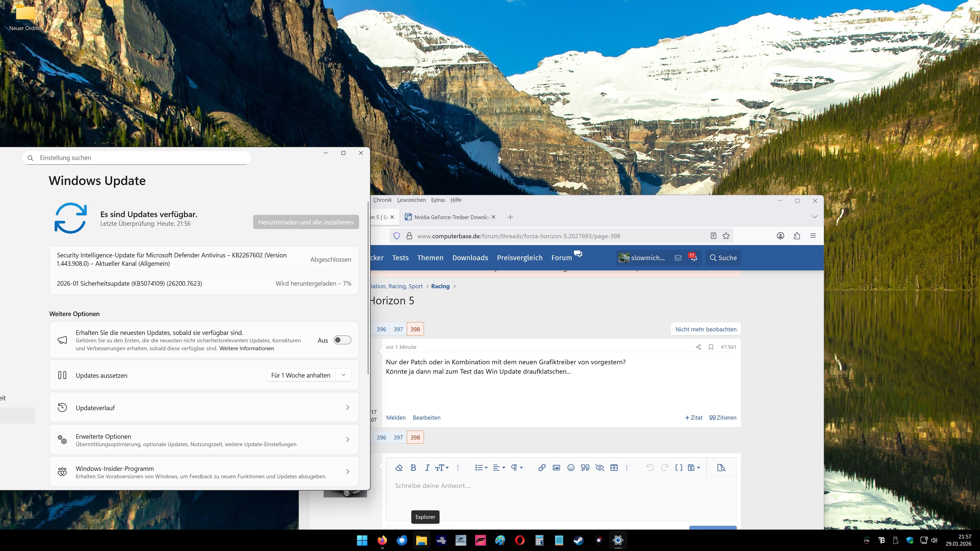Go to page 397 of the thread
This screenshot has width=980, height=551.
pyautogui.click(x=398, y=329)
